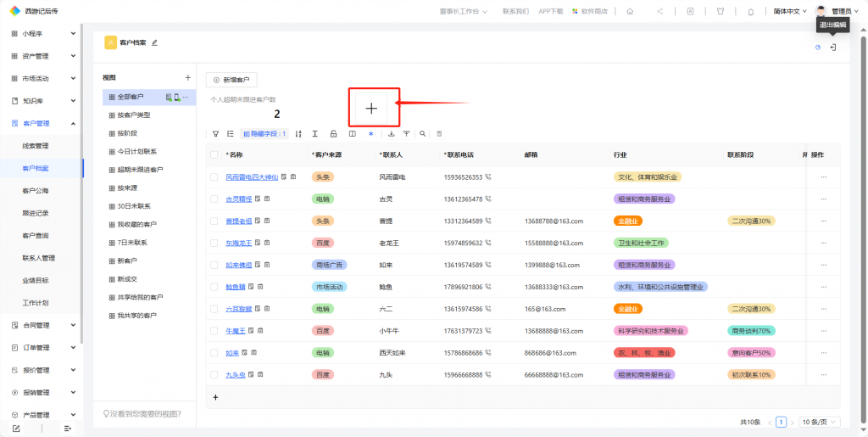Image resolution: width=868 pixels, height=437 pixels.
Task: Click 联系我们 link
Action: point(515,11)
